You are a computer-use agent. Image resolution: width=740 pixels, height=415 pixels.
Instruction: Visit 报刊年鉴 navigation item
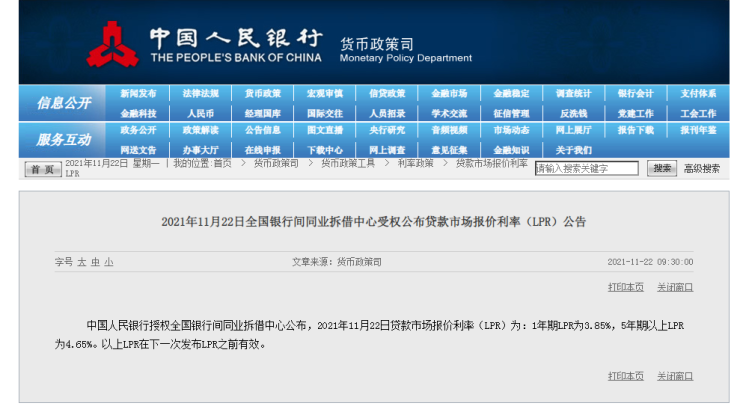pyautogui.click(x=698, y=130)
